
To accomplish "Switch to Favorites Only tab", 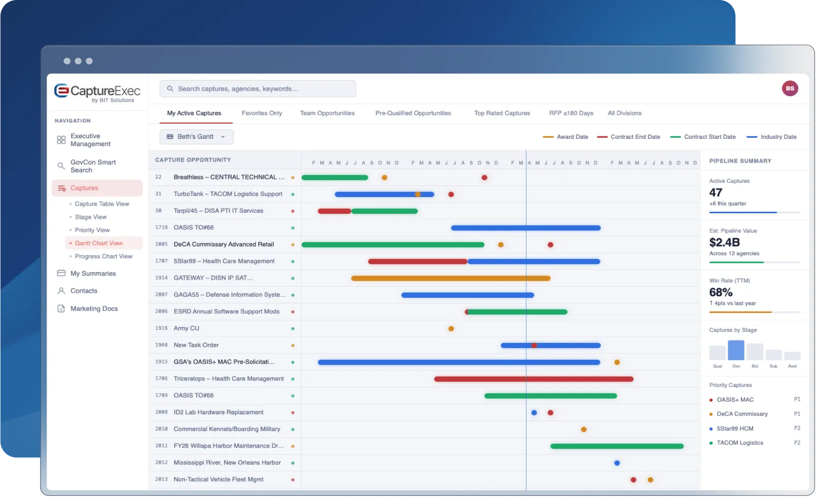I will point(262,113).
